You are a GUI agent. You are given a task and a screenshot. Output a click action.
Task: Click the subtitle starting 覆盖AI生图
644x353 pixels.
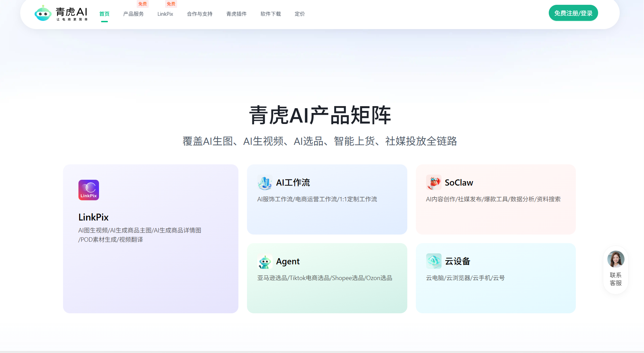320,141
